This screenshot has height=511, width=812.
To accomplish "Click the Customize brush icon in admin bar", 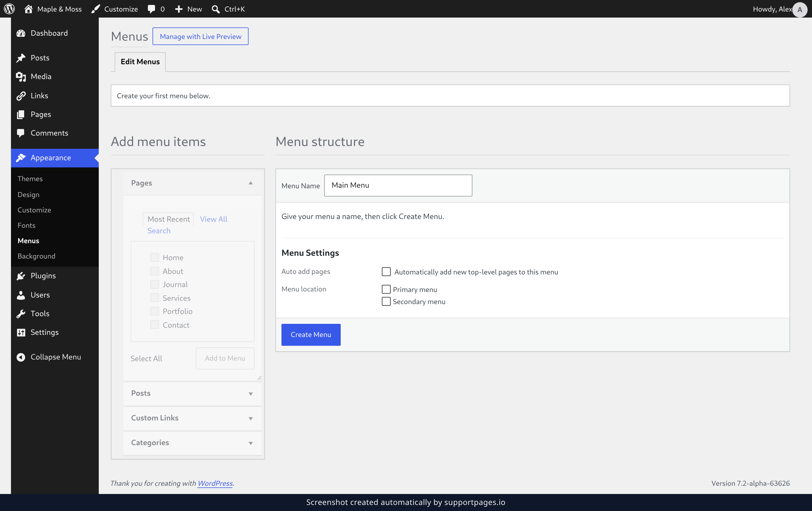I will point(96,9).
